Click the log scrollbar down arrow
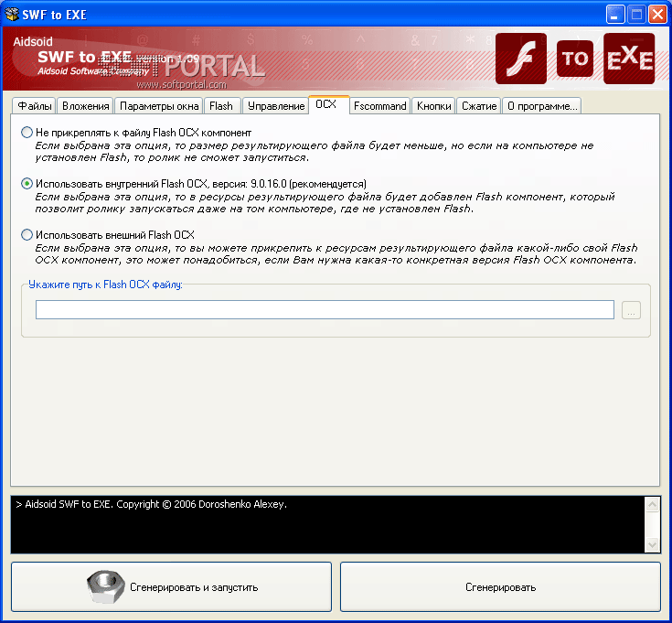 coord(652,545)
